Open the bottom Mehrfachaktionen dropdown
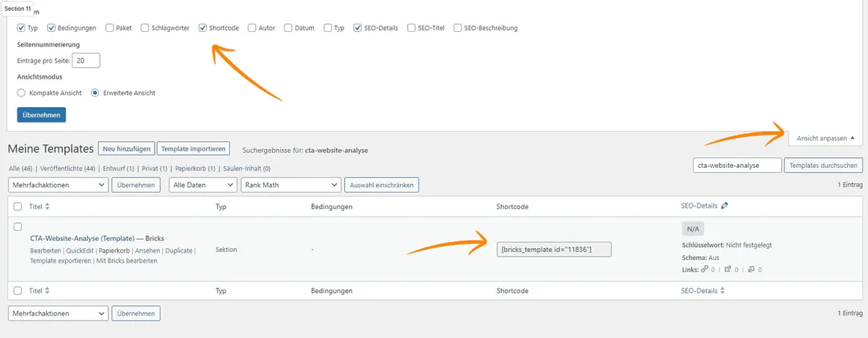The height and width of the screenshot is (338, 868). 58,313
